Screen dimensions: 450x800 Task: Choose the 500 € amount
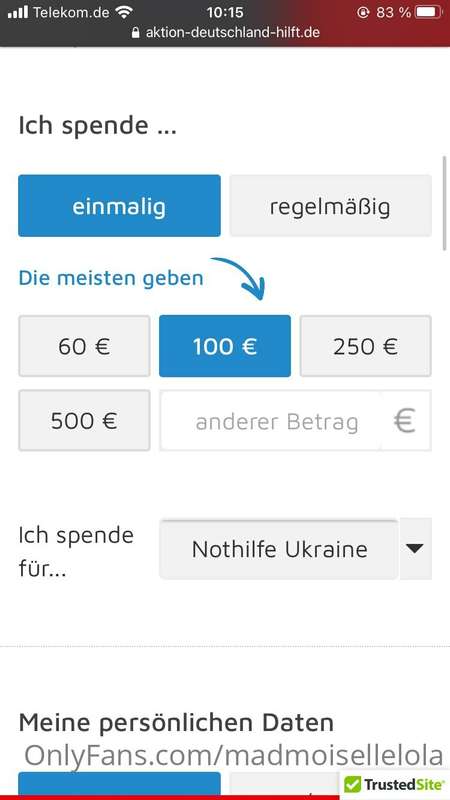(84, 421)
